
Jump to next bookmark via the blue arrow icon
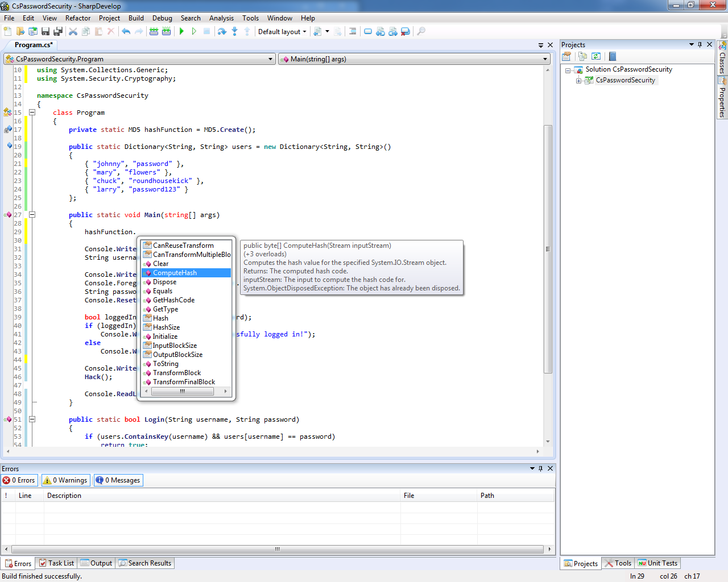click(393, 31)
